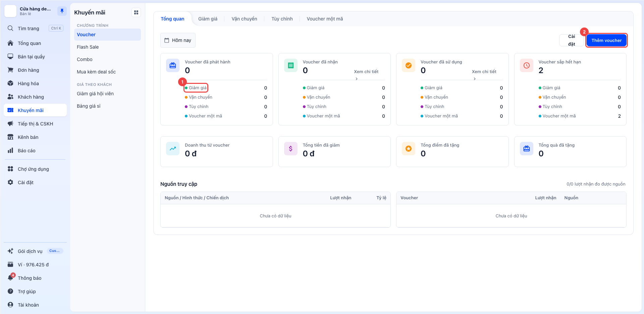Open Bảng giá sỉ

pyautogui.click(x=107, y=106)
